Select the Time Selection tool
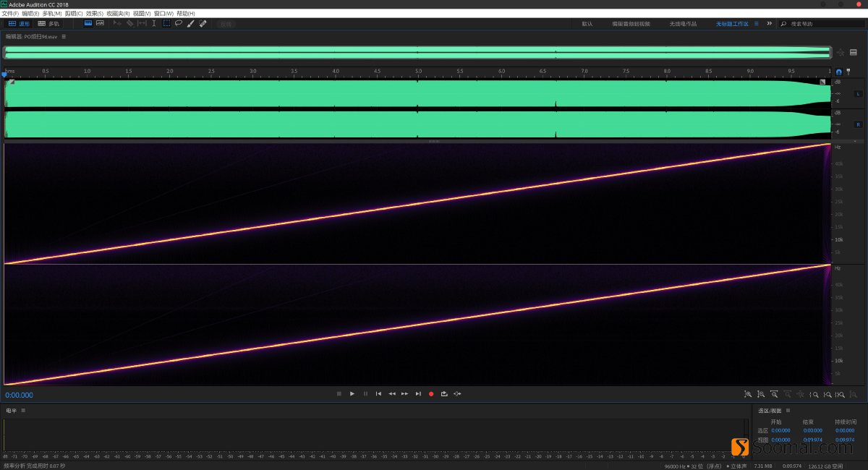 coord(154,23)
